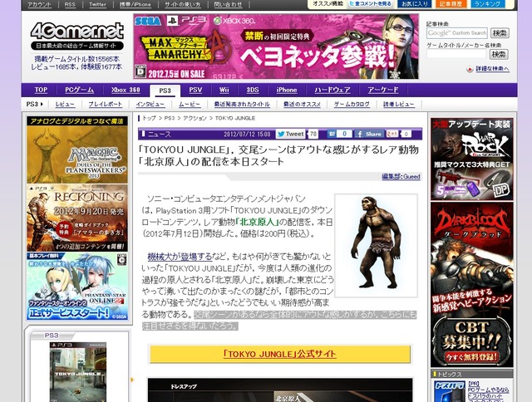Open the インタビュー submenu link
The width and height of the screenshot is (532, 402).
150,104
